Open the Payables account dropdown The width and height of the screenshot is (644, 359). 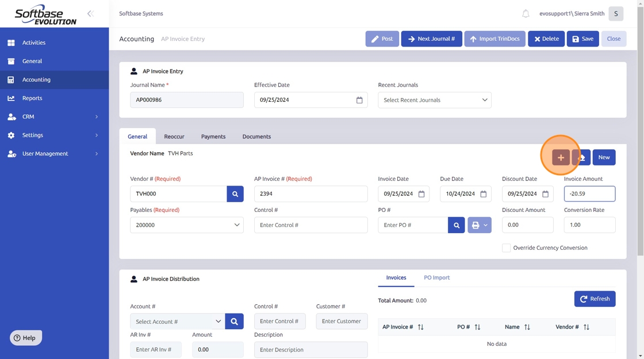coord(187,225)
